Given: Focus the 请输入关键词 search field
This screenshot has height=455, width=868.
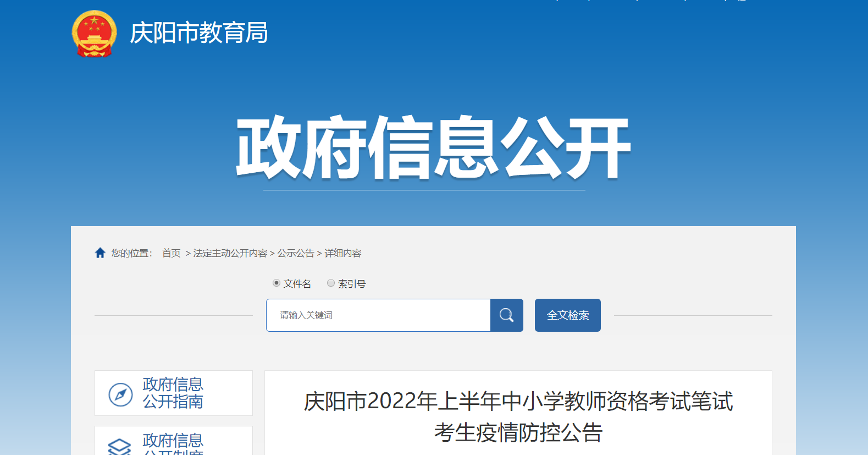Looking at the screenshot, I should click(x=378, y=315).
